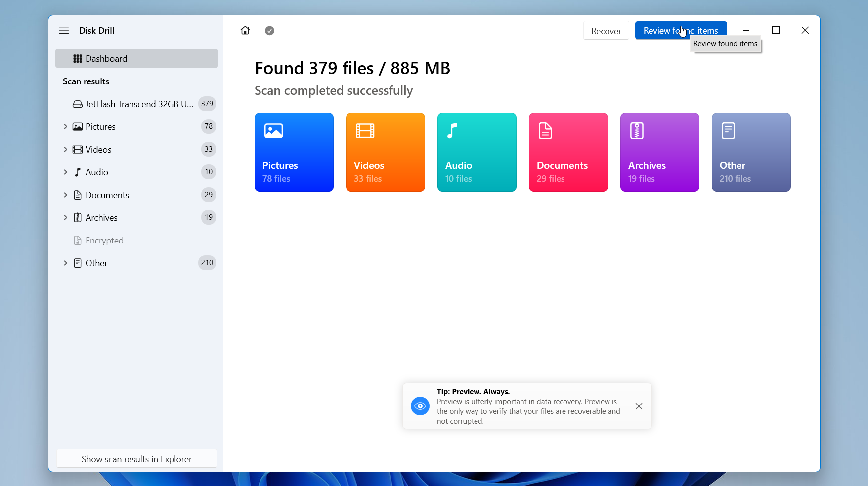Screen dimensions: 868x486
Task: Click the Review found items button
Action: click(x=681, y=31)
